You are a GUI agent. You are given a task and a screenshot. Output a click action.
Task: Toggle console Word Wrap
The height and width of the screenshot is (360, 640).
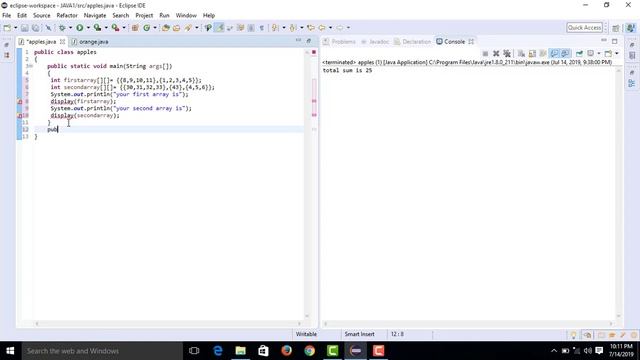543,53
